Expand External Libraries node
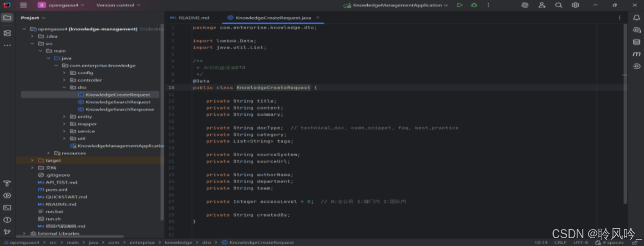 tap(25, 233)
